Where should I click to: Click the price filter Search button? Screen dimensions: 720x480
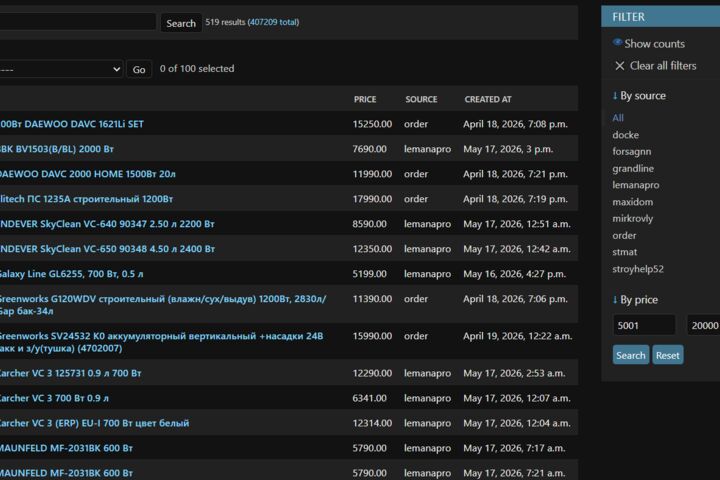(x=630, y=355)
